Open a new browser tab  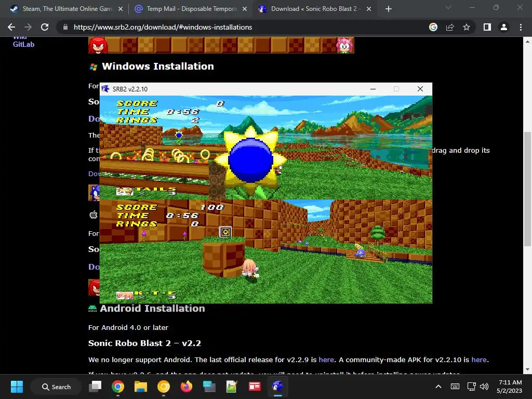click(x=389, y=9)
